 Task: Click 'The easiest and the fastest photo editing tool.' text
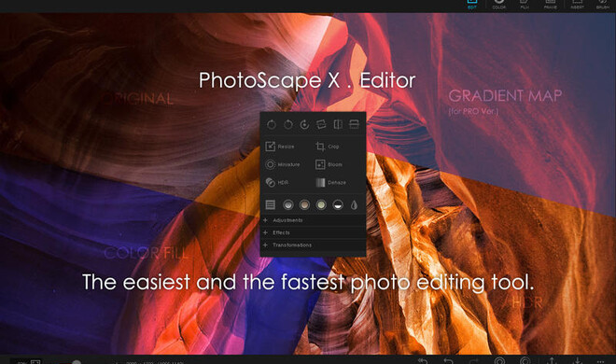[x=308, y=282]
